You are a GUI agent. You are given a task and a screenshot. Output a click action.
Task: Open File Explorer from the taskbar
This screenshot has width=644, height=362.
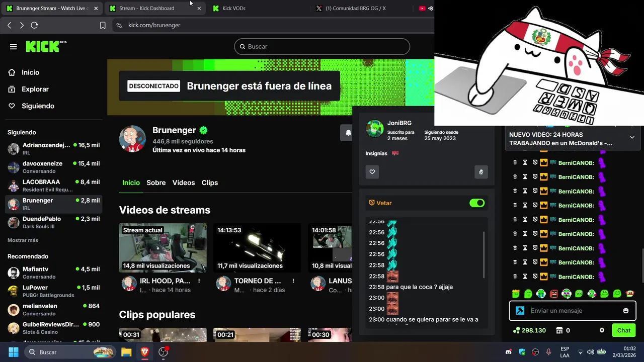(x=126, y=352)
